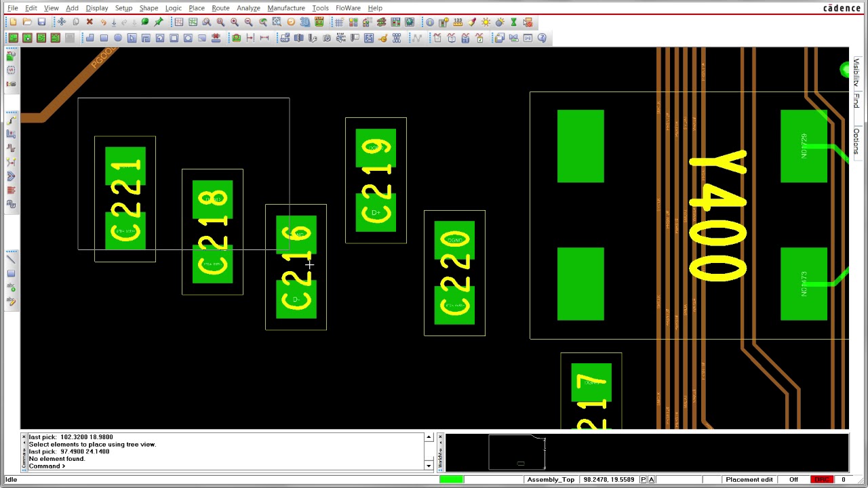The width and height of the screenshot is (868, 488).
Task: Click the Flip Design icon
Action: (x=319, y=22)
